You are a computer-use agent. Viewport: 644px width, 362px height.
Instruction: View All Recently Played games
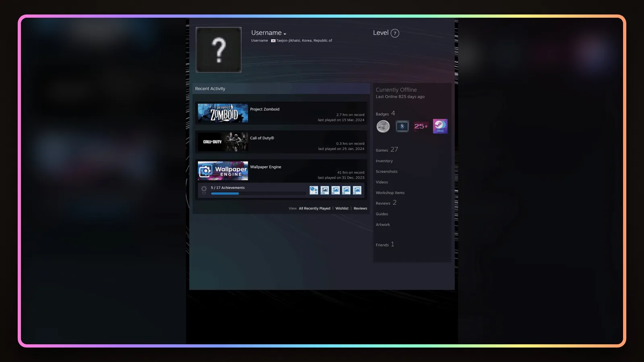tap(314, 208)
